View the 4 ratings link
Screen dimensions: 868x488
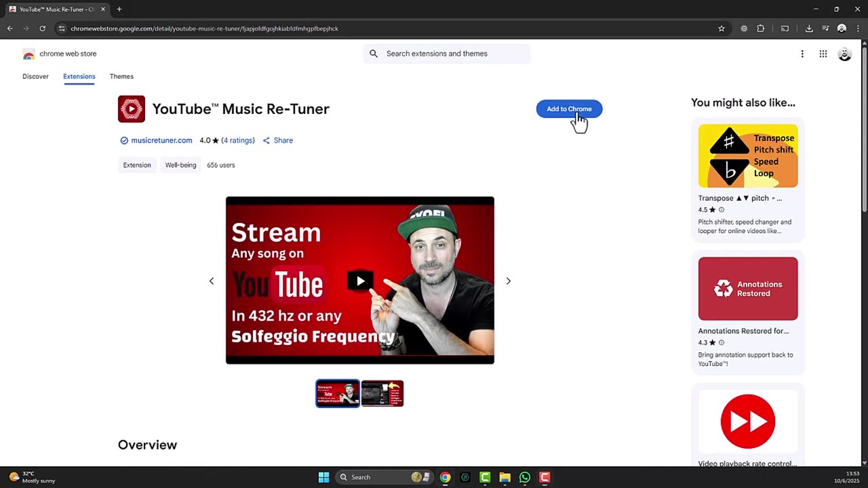coord(238,140)
